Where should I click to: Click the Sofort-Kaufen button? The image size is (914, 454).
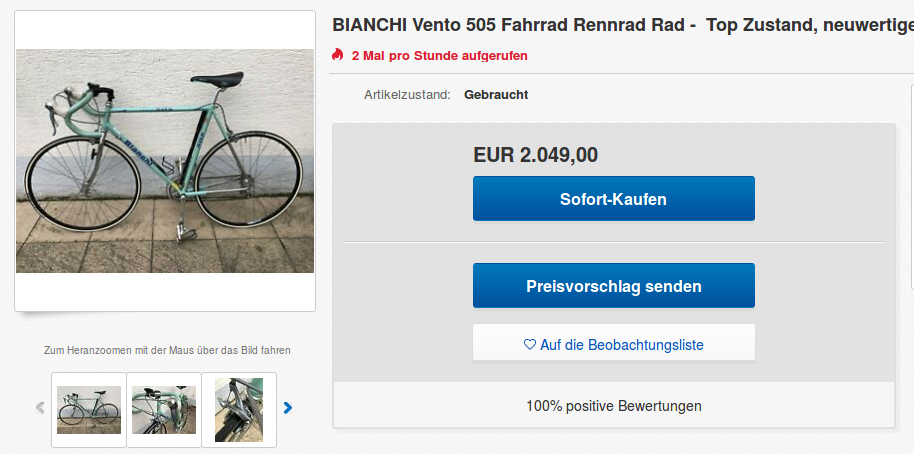613,198
